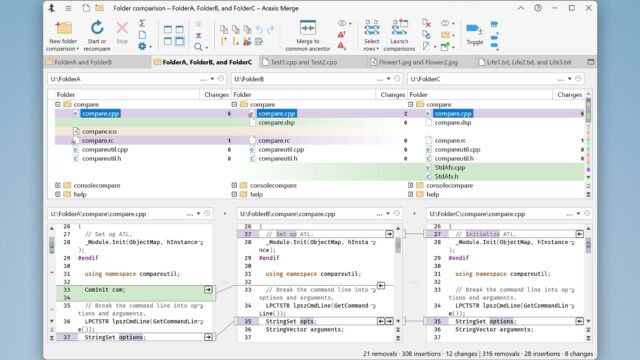
Task: Click merge right arrow on ComInit com line
Action: (208, 289)
